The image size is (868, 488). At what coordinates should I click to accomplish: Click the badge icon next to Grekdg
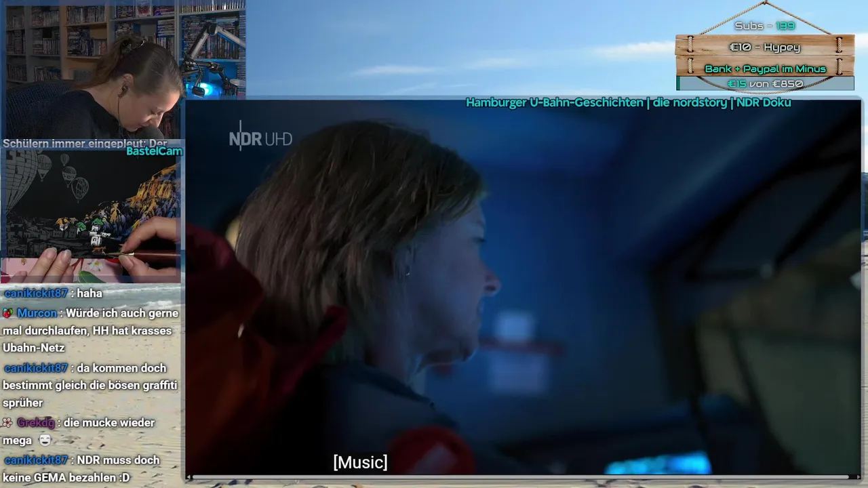(7, 423)
